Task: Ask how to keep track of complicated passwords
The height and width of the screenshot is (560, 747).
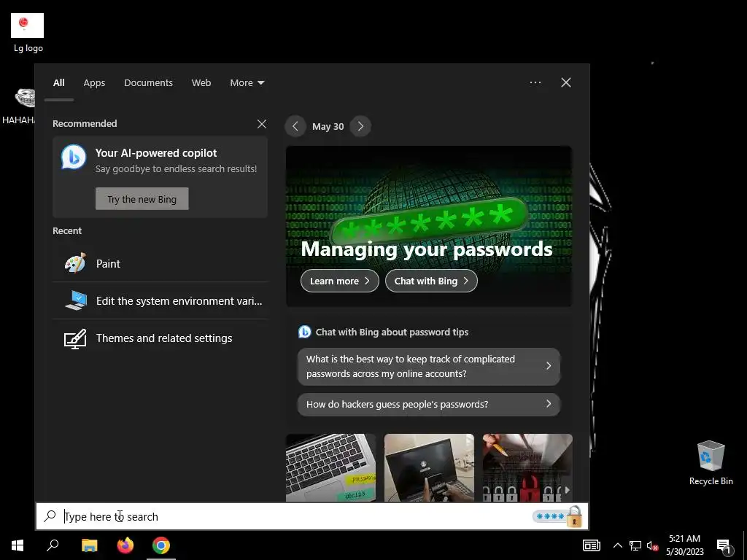Action: click(429, 366)
